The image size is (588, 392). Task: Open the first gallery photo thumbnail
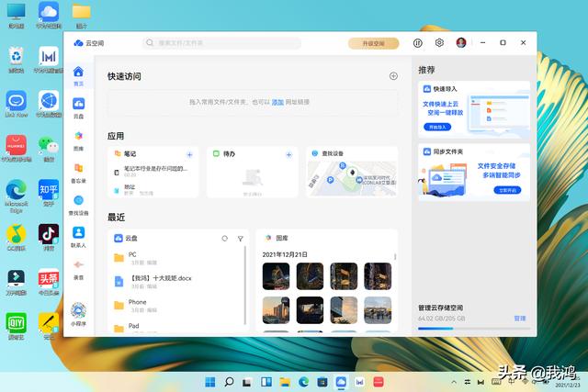276,275
